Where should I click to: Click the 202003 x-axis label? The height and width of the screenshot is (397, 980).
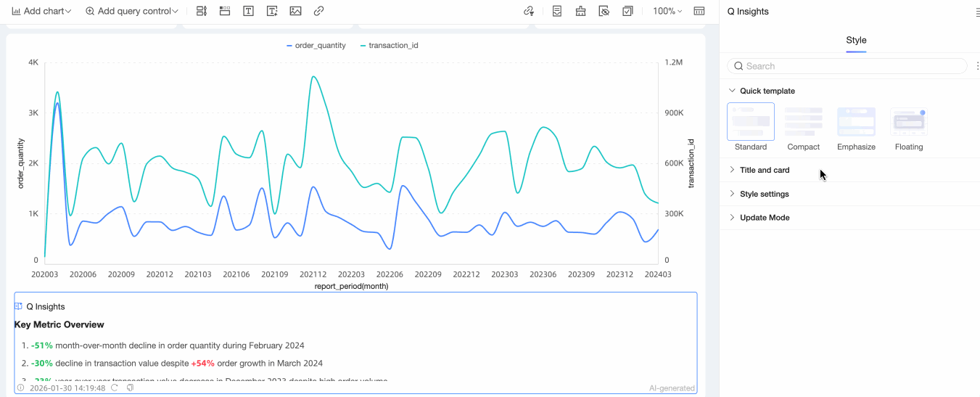44,274
